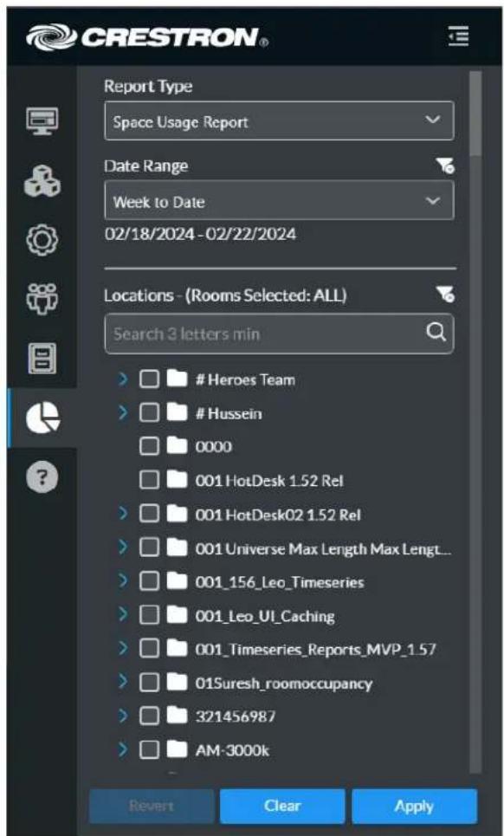Click the Clear button
This screenshot has width=504, height=836.
[282, 807]
